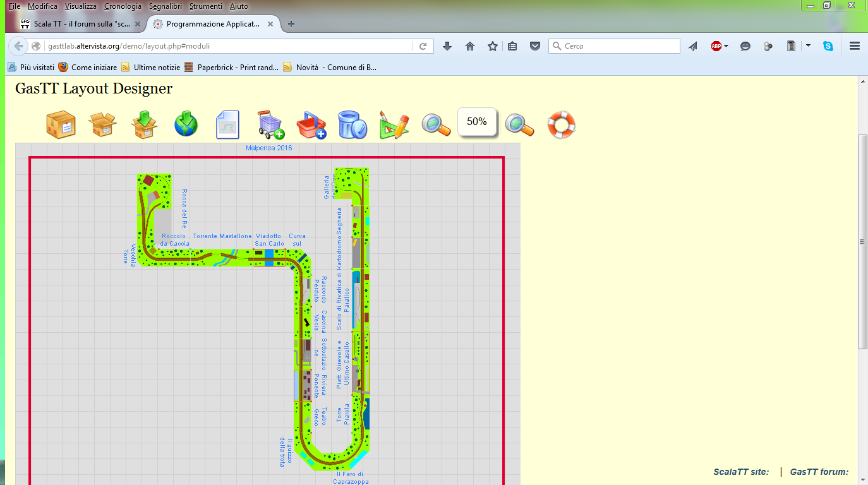Viewport: 868px width, 485px height.
Task: Click the 50% zoom level button
Action: coord(477,122)
